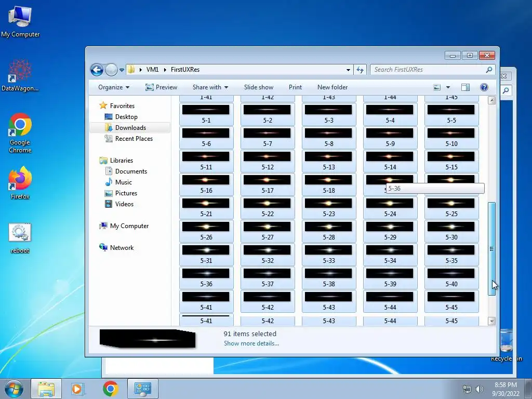
Task: Click the scrollbar down arrow in file list
Action: [491, 321]
